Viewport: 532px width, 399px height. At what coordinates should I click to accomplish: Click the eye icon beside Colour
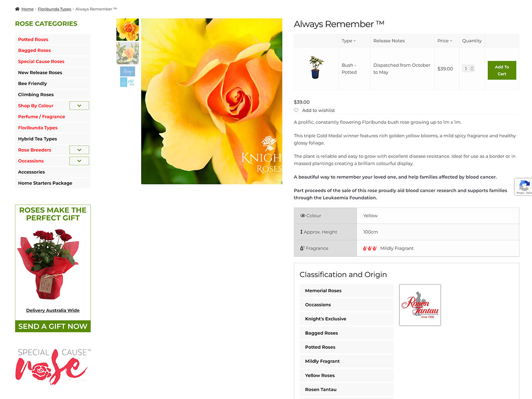(303, 216)
